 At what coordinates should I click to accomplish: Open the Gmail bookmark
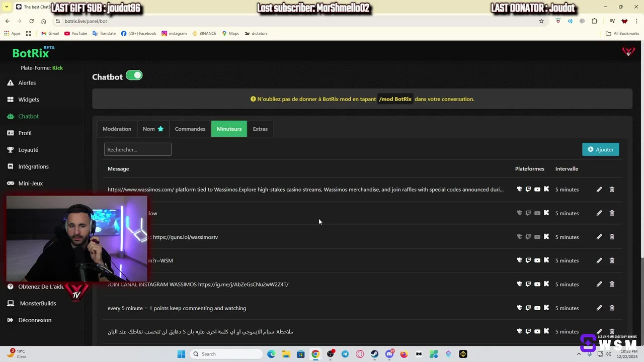point(50,34)
